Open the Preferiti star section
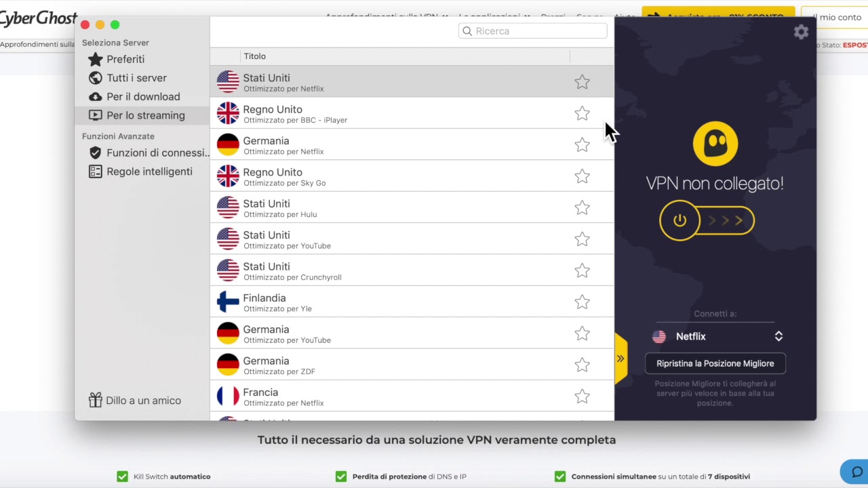This screenshot has width=868, height=488. [126, 59]
